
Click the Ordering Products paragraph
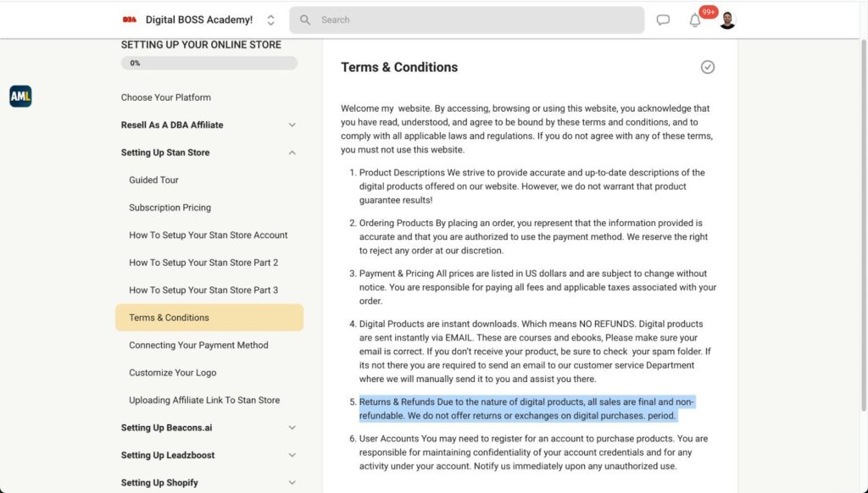[534, 237]
